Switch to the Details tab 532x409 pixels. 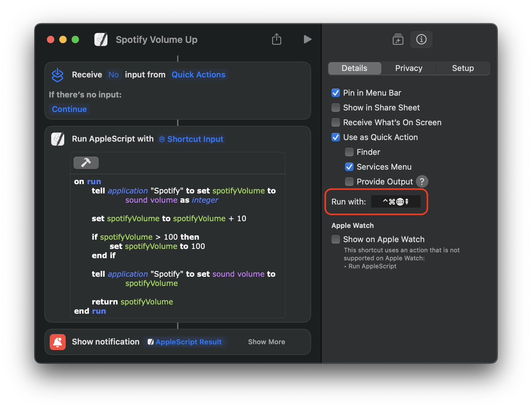(x=355, y=68)
